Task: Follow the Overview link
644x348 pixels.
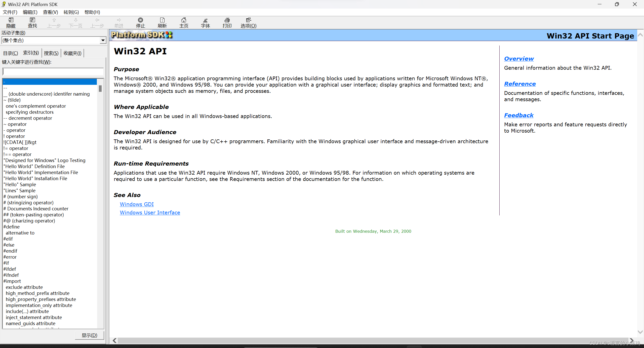Action: pyautogui.click(x=519, y=59)
